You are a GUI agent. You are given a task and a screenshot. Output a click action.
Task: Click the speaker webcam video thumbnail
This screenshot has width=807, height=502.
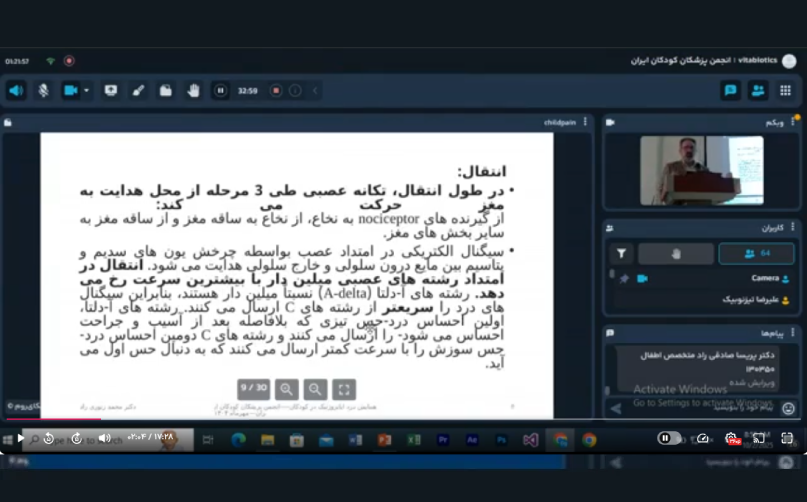tap(701, 170)
